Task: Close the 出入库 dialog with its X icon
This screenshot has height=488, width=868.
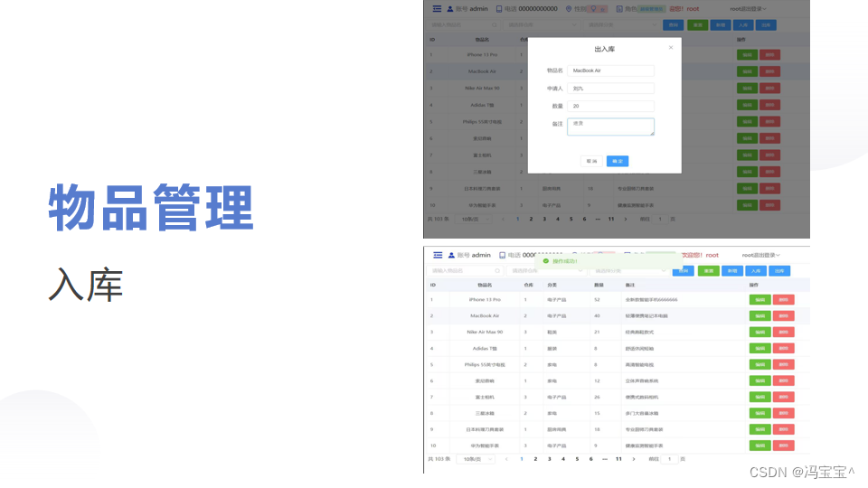Action: [671, 48]
